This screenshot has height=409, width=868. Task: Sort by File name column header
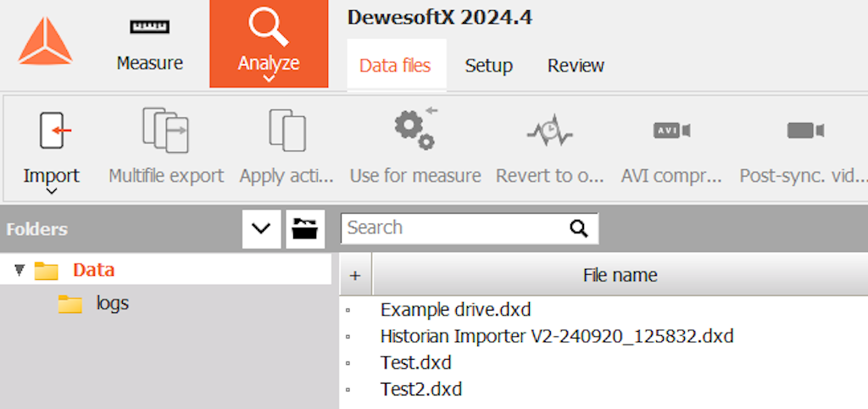click(x=620, y=275)
